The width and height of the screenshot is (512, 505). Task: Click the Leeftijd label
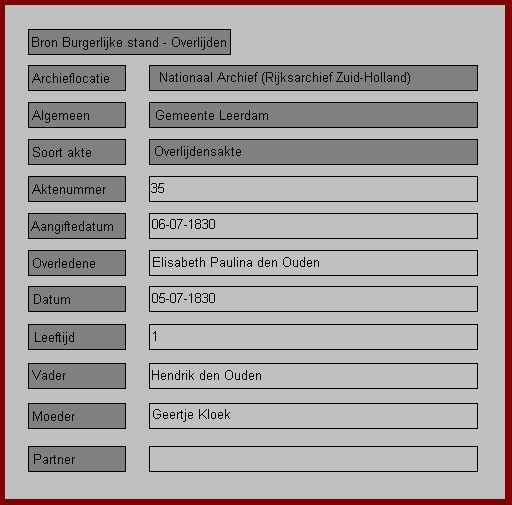point(77,337)
